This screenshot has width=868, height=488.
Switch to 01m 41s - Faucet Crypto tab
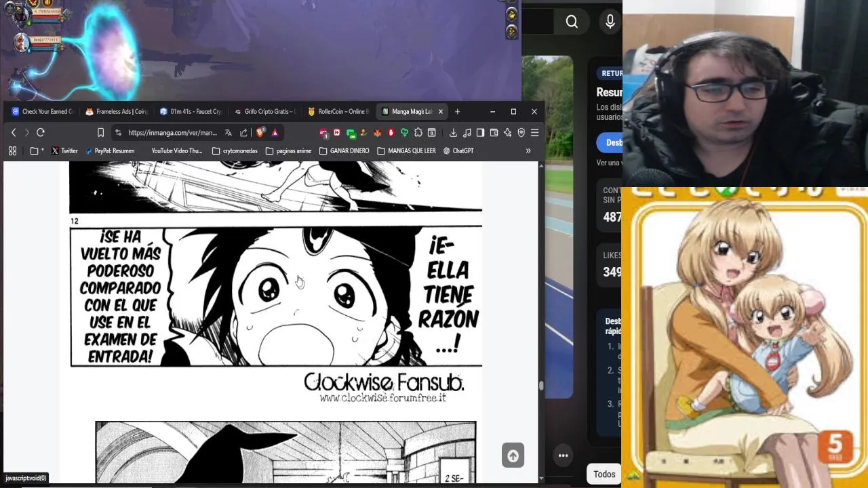(x=191, y=112)
